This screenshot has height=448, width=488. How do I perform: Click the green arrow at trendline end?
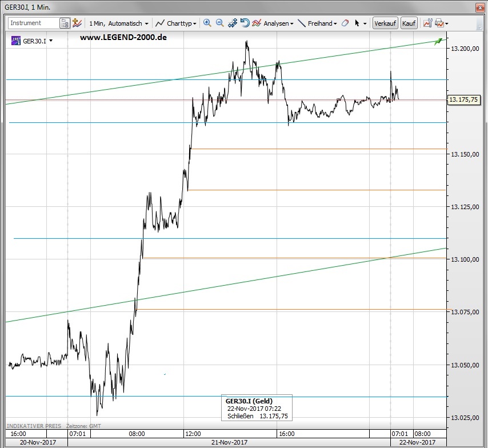pyautogui.click(x=438, y=41)
